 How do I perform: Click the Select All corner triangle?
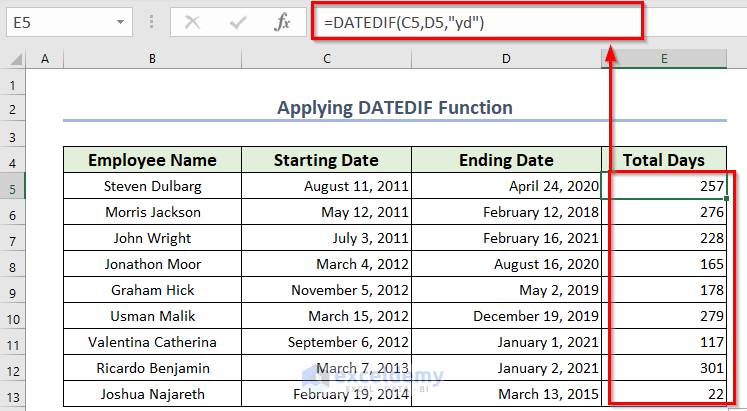pos(14,60)
